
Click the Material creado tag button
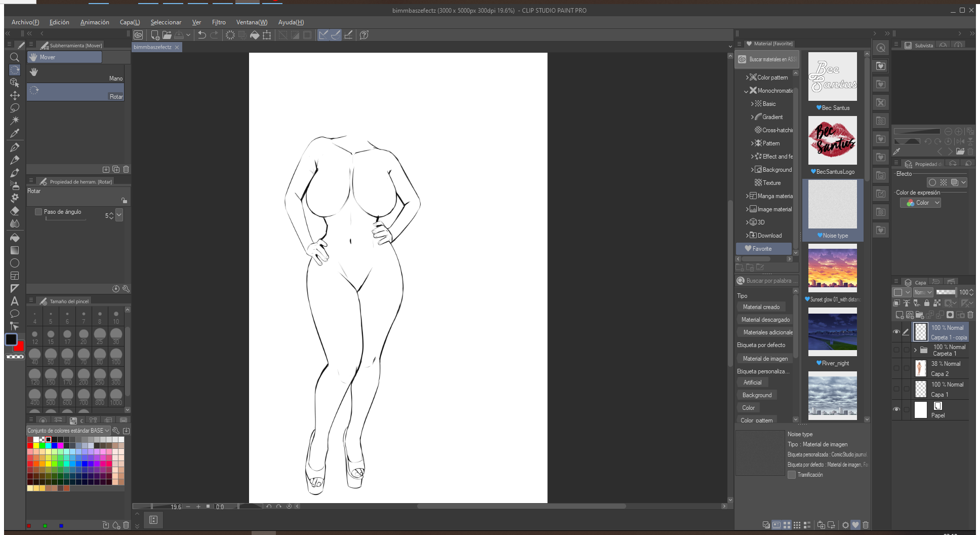click(x=761, y=307)
